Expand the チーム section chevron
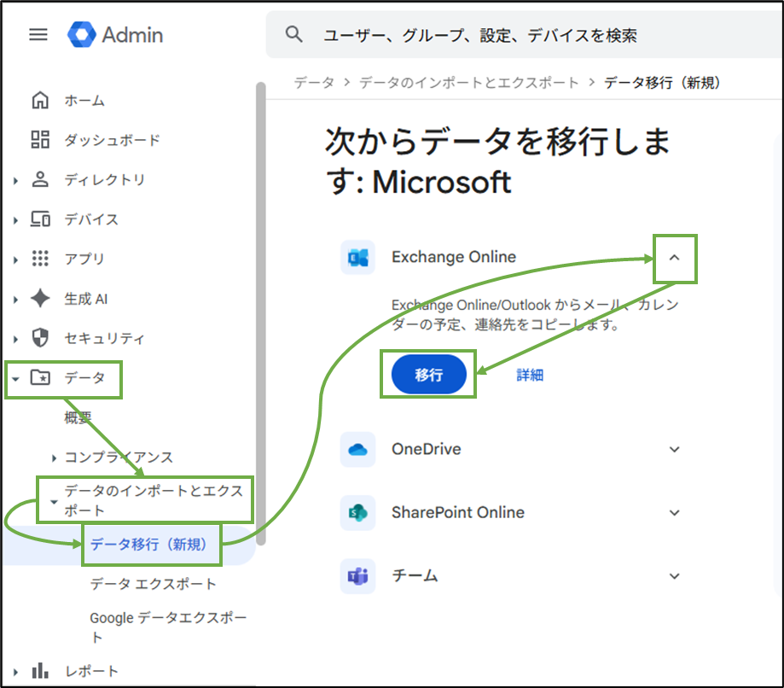This screenshot has height=688, width=784. pos(675,576)
